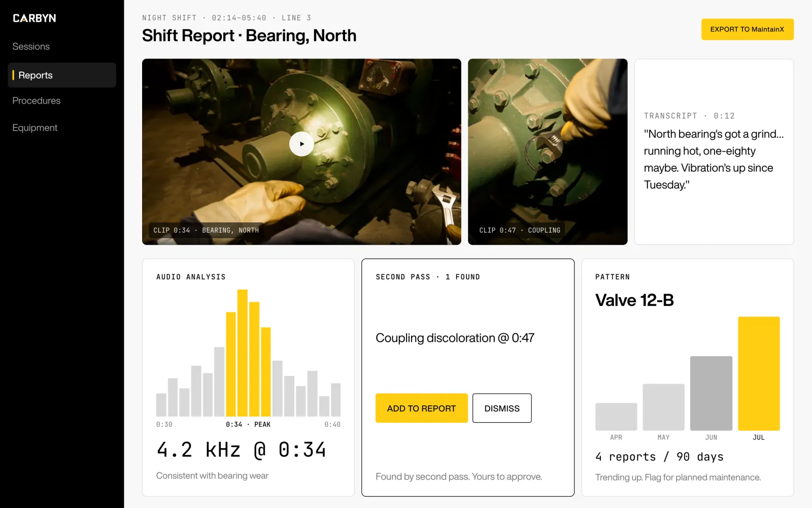Click the Valve 12-B title
This screenshot has width=812, height=508.
click(634, 300)
